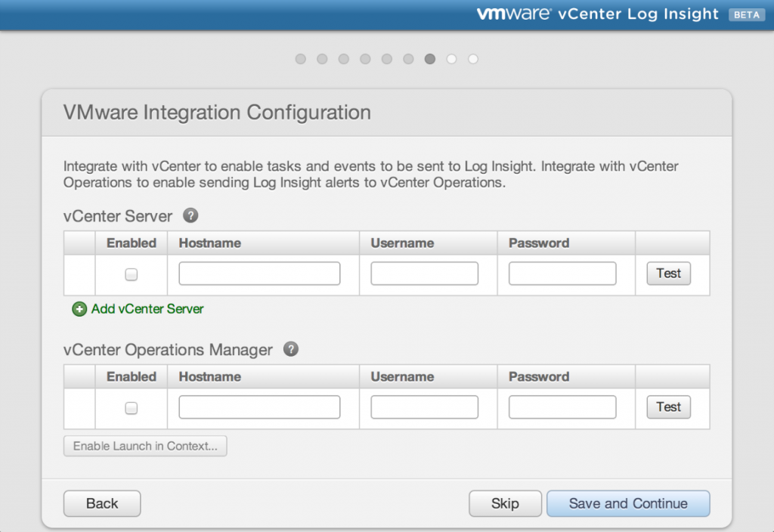Click Enable Launch in Context button
This screenshot has width=774, height=532.
tap(145, 446)
